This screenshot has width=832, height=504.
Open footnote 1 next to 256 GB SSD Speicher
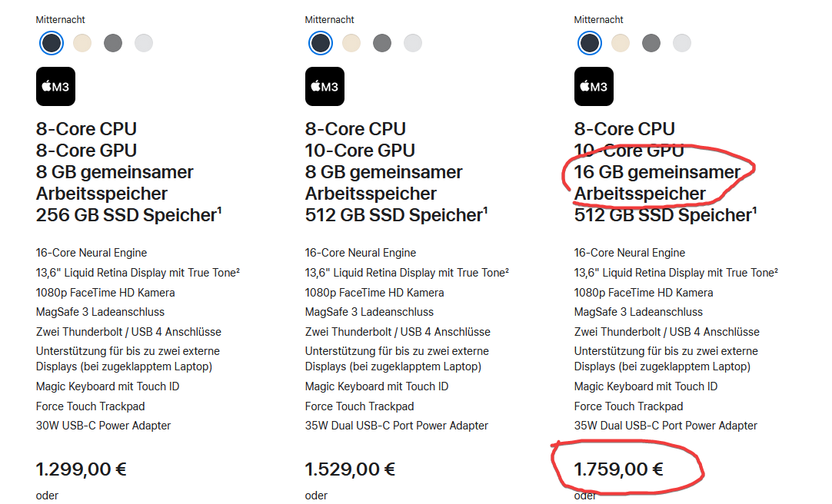tap(219, 211)
